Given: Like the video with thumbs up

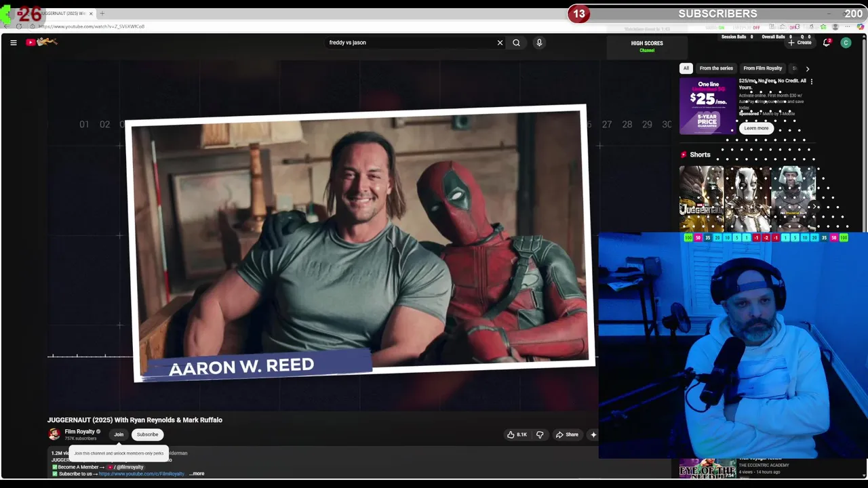Looking at the screenshot, I should coord(517,434).
